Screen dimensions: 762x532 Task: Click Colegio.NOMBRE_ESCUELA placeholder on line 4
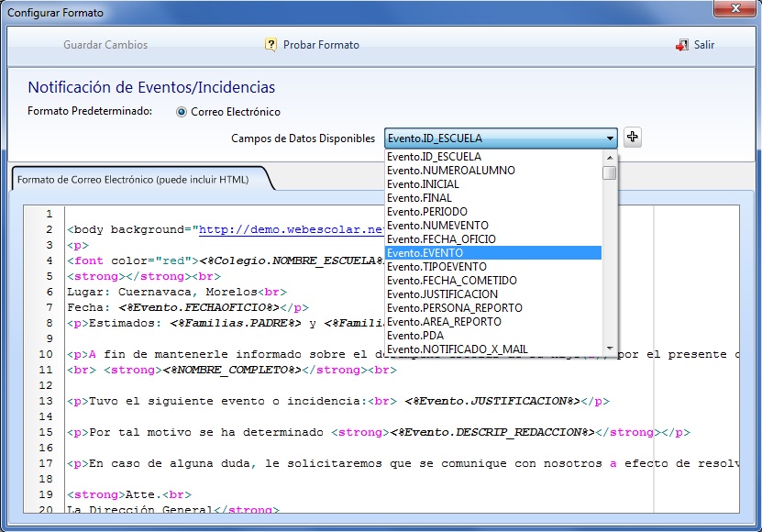point(292,260)
